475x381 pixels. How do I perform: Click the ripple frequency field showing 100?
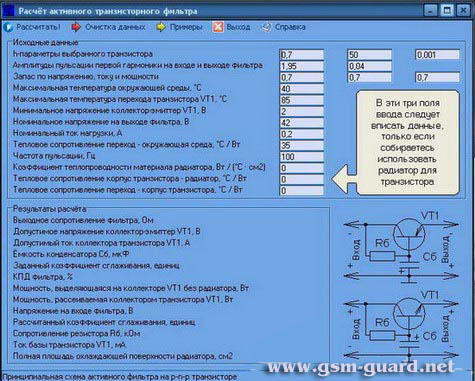pos(302,157)
